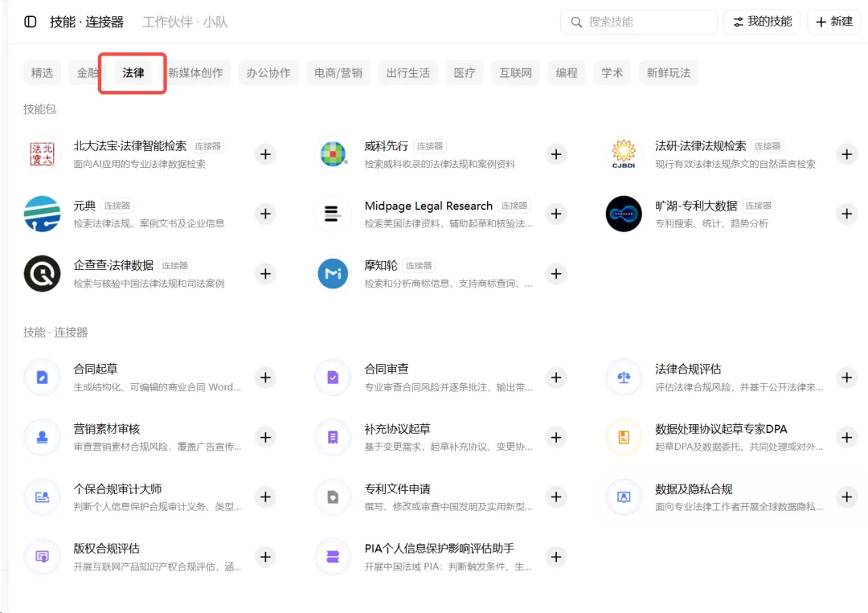Viewport: 868px width, 613px height.
Task: Click the 摩知轮 logo icon
Action: 333,273
